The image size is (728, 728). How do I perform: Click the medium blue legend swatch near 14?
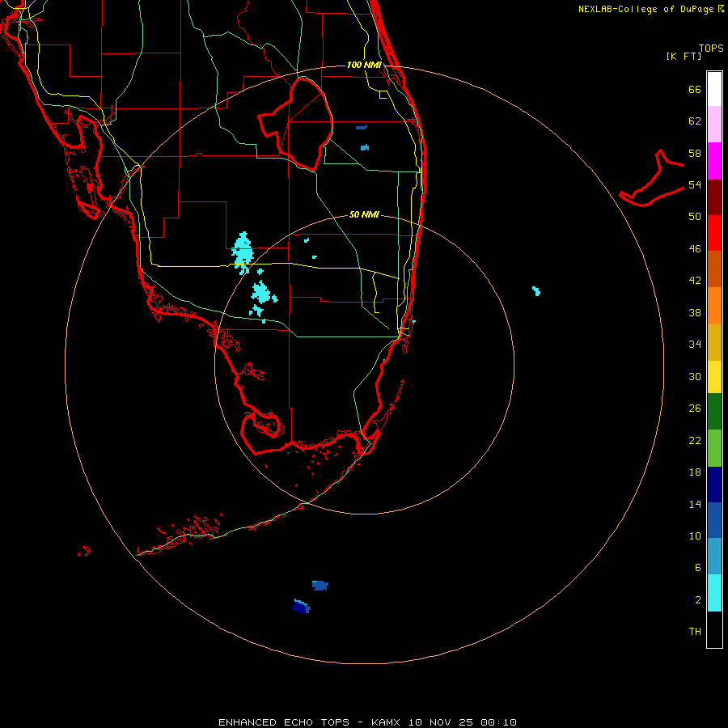click(714, 520)
